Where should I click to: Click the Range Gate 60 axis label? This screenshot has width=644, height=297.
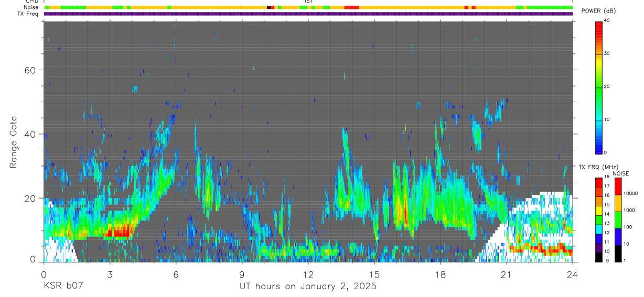click(x=29, y=70)
